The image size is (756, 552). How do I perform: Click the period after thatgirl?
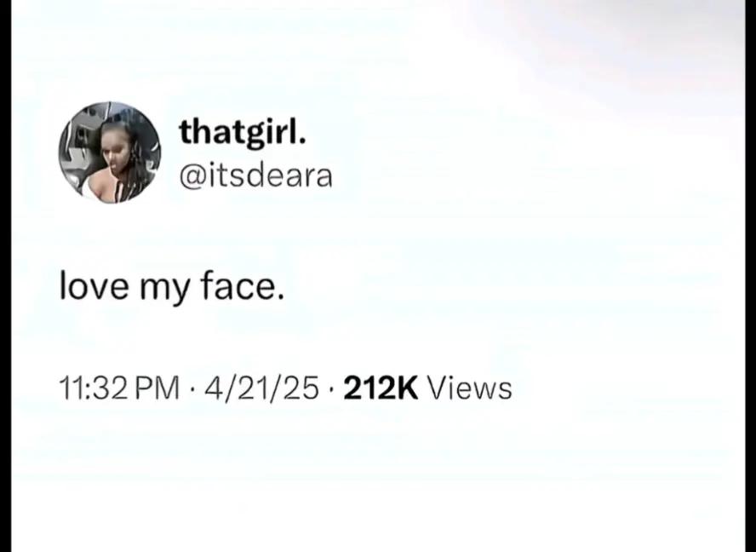(x=302, y=142)
